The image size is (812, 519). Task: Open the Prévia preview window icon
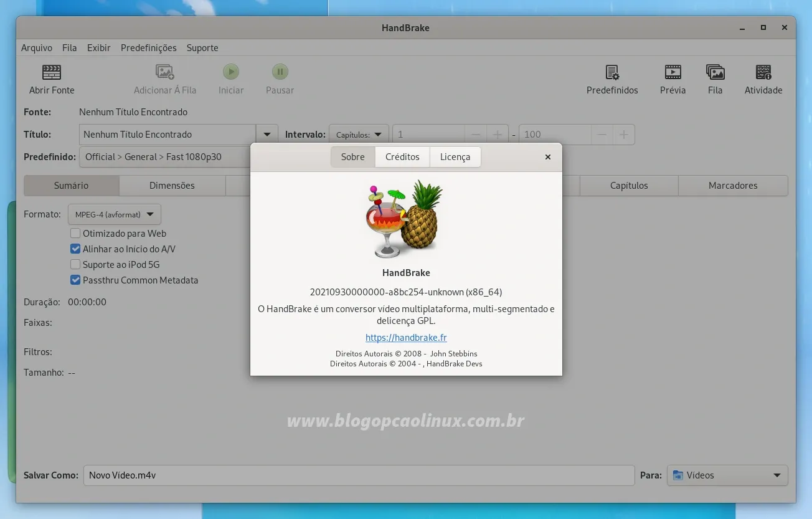tap(673, 72)
